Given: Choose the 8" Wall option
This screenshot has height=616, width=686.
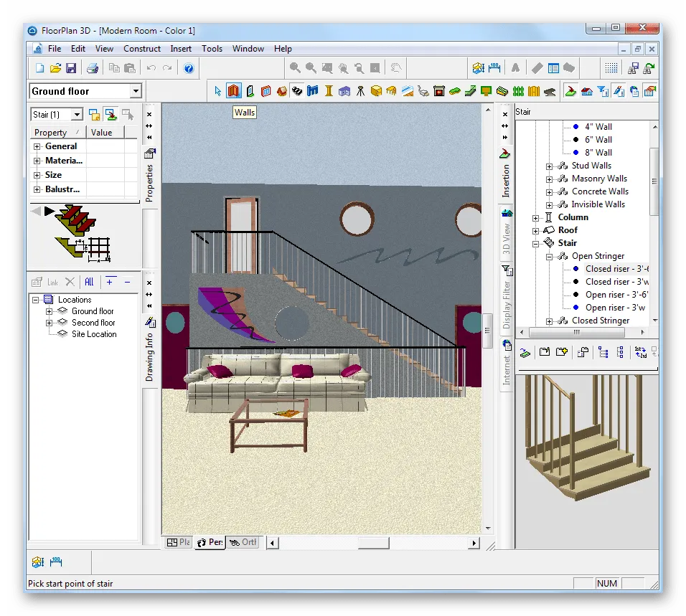Looking at the screenshot, I should pyautogui.click(x=598, y=153).
